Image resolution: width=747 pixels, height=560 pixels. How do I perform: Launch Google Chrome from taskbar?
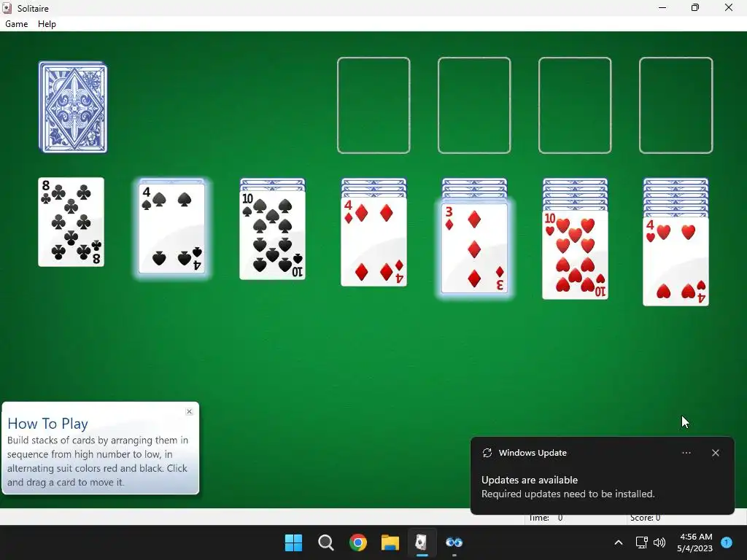pyautogui.click(x=357, y=542)
